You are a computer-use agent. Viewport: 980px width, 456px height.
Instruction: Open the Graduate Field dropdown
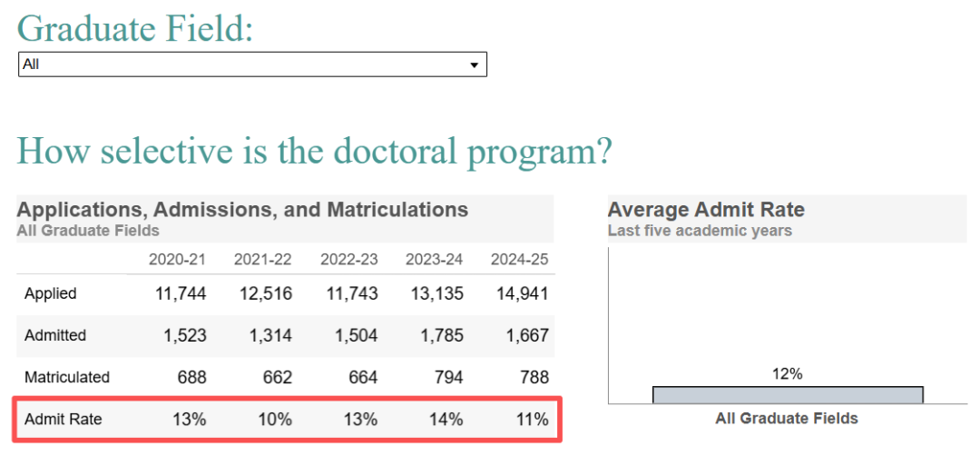click(251, 64)
